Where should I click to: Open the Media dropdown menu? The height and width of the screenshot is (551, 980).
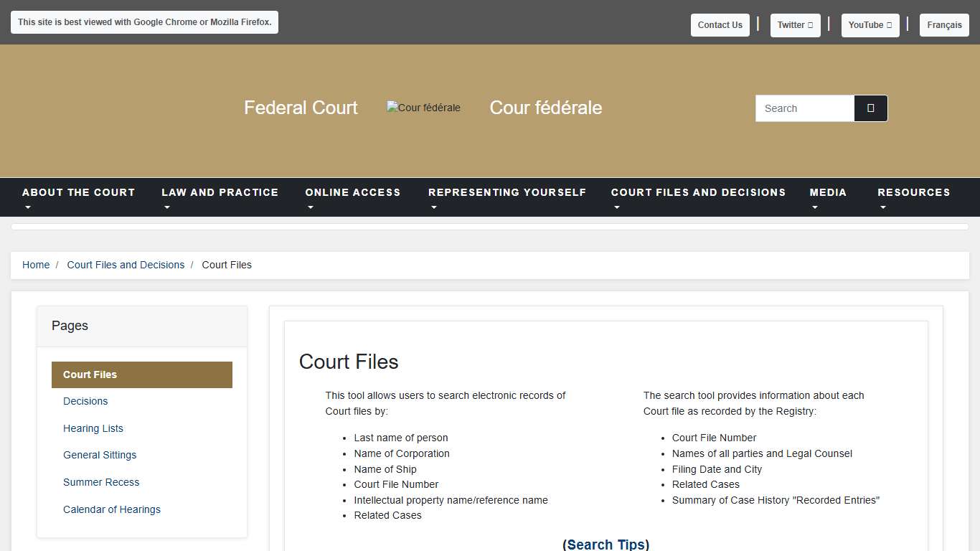pos(828,197)
